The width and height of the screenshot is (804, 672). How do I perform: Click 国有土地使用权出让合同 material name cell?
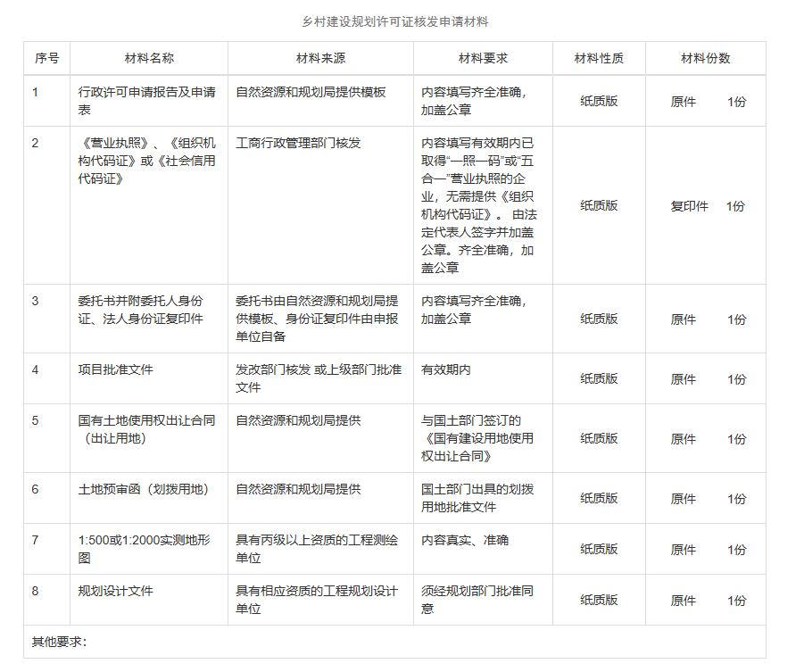tap(146, 429)
